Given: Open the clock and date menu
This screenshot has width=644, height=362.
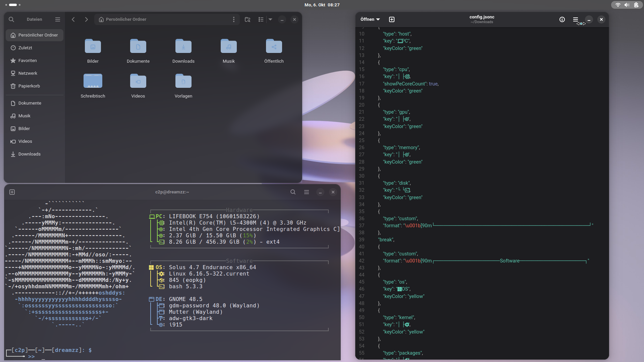Looking at the screenshot, I should [322, 5].
